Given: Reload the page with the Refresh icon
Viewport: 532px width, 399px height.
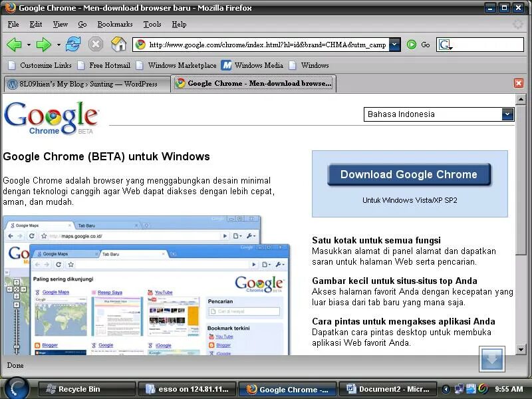Looking at the screenshot, I should [x=73, y=44].
